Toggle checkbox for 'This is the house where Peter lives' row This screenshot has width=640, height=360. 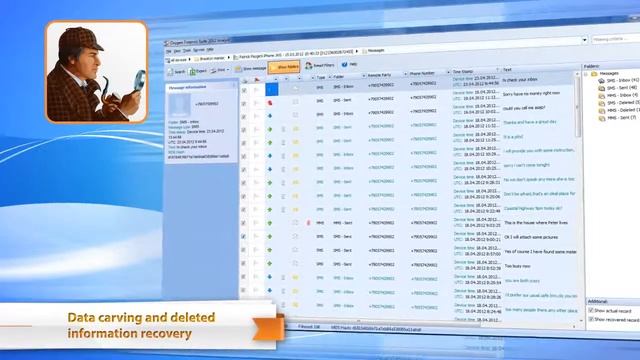point(244,223)
